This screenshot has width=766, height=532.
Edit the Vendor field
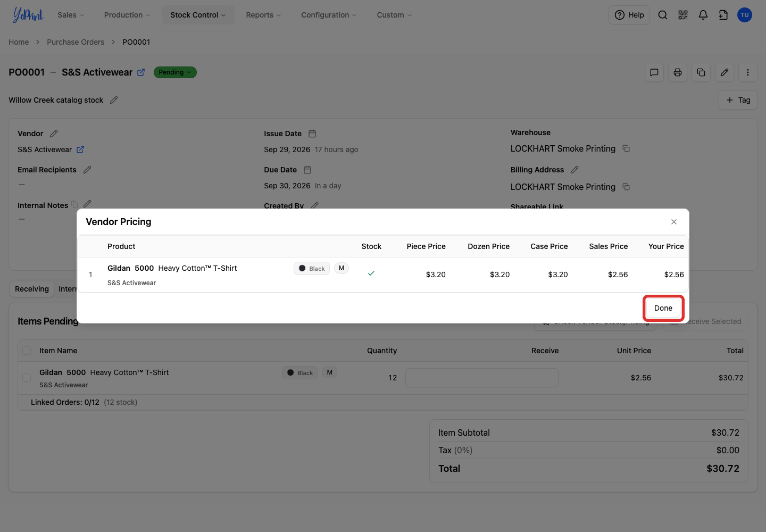tap(54, 134)
